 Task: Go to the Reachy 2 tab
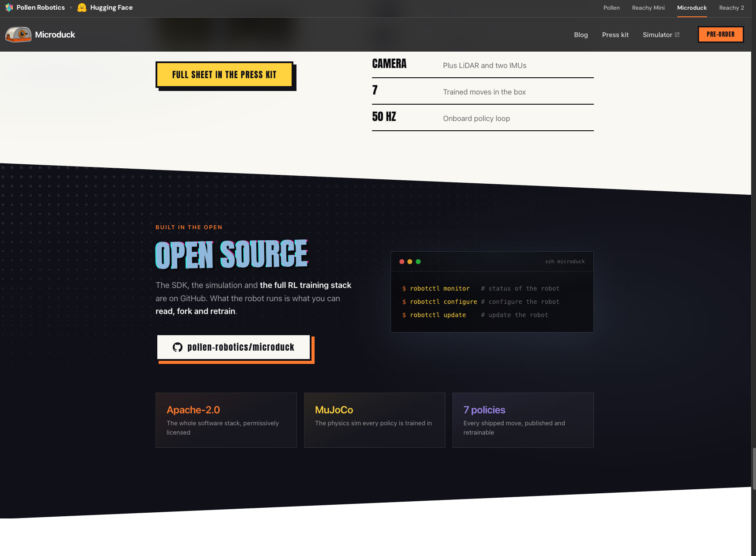(732, 8)
